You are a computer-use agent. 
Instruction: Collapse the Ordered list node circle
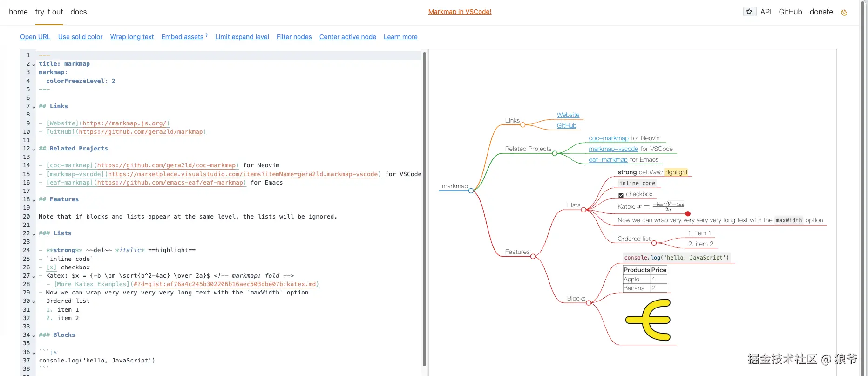tap(654, 243)
